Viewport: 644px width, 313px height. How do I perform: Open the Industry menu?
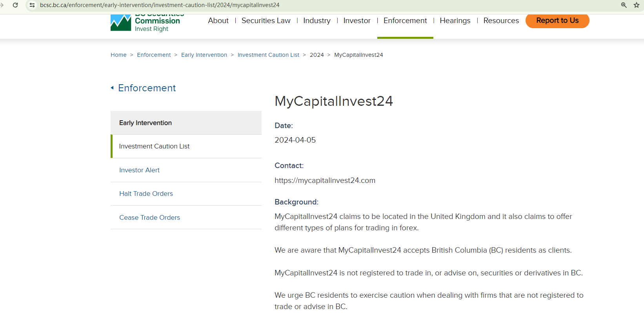pos(317,20)
